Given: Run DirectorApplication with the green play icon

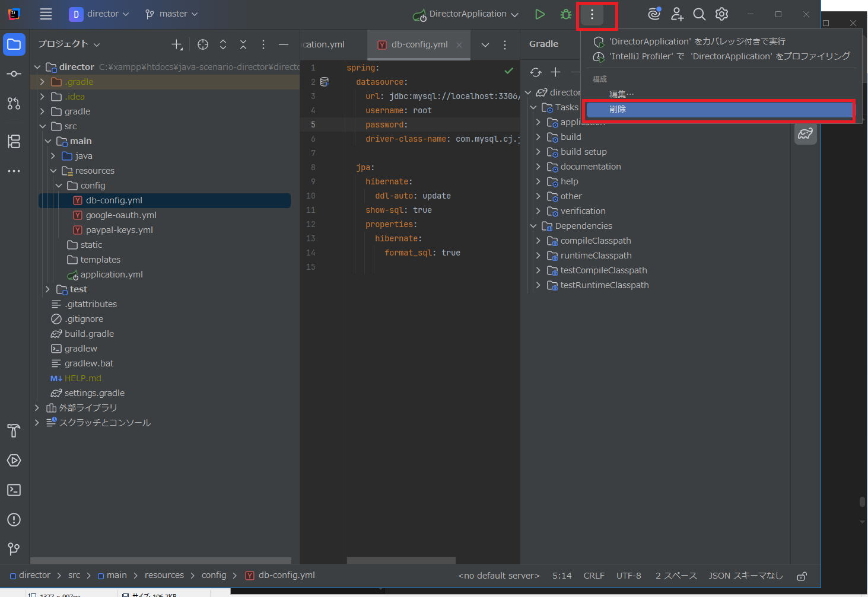Looking at the screenshot, I should pyautogui.click(x=539, y=14).
